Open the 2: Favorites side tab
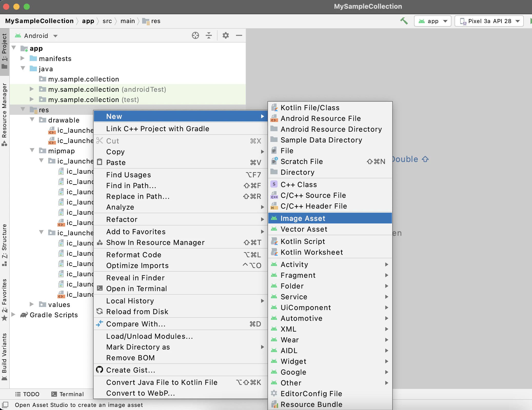 click(4, 300)
